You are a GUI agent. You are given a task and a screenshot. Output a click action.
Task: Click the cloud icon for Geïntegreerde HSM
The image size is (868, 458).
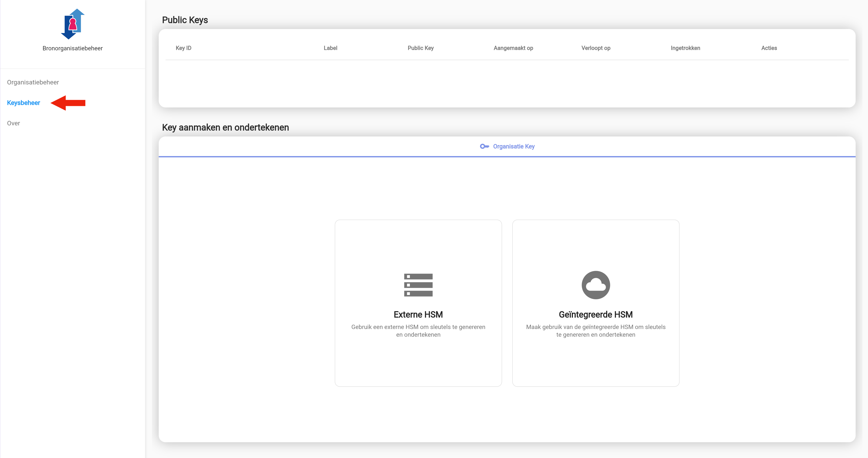point(595,285)
